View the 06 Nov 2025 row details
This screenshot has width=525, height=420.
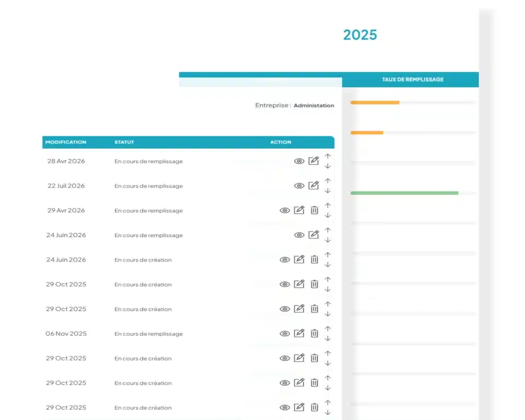[285, 333]
